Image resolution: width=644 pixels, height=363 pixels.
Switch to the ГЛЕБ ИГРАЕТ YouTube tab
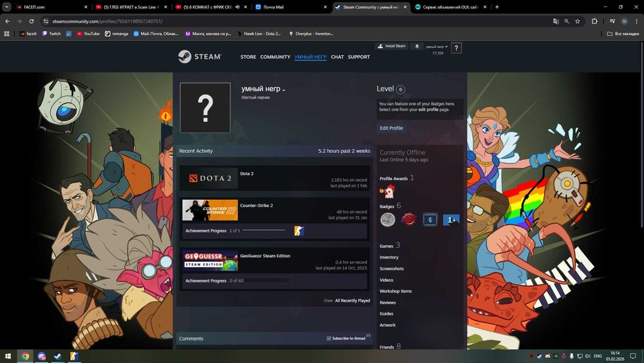131,7
